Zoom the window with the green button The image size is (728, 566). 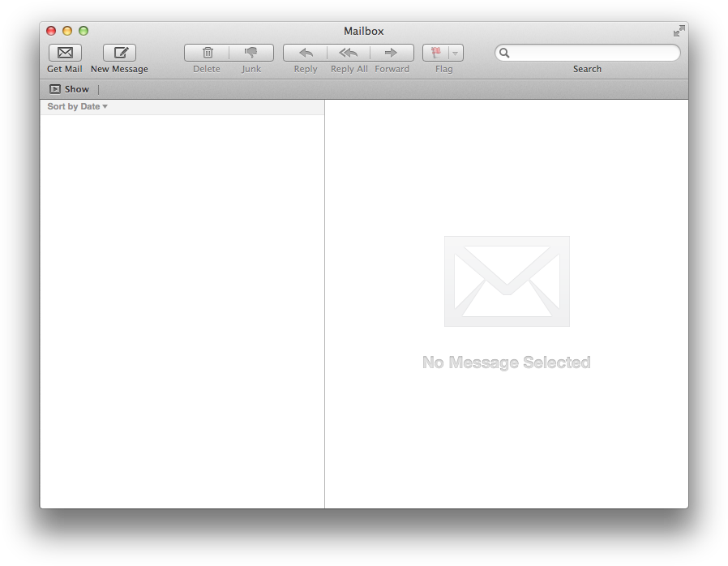click(84, 31)
